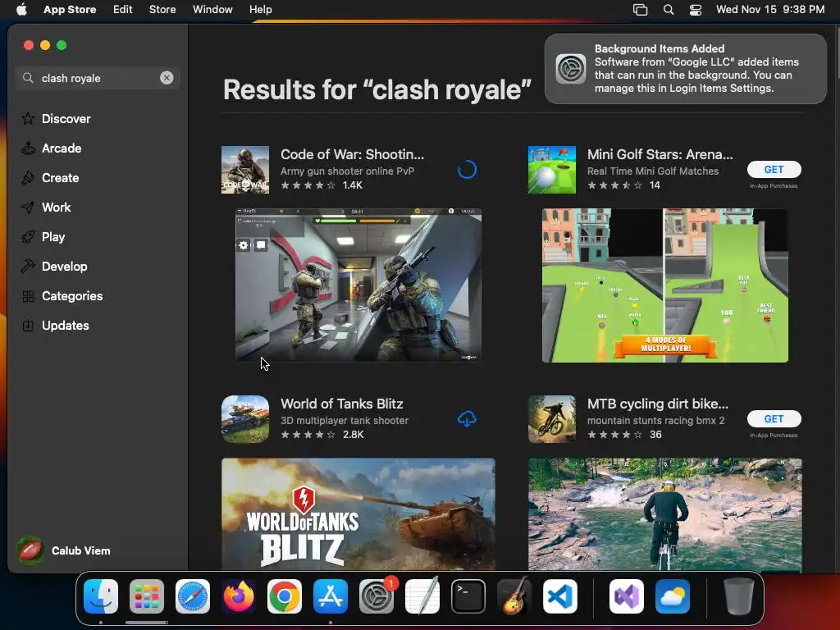Open the Categories grid icon
840x630 pixels.
pyautogui.click(x=28, y=295)
